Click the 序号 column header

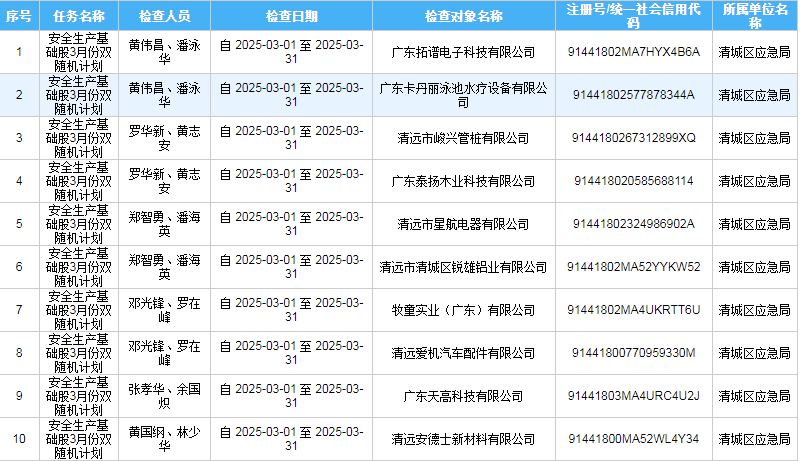(19, 16)
